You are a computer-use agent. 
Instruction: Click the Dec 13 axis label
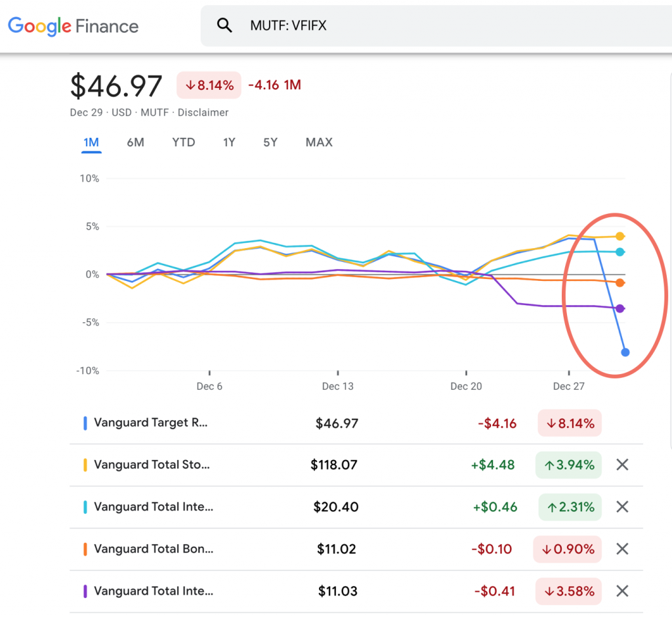coord(338,387)
